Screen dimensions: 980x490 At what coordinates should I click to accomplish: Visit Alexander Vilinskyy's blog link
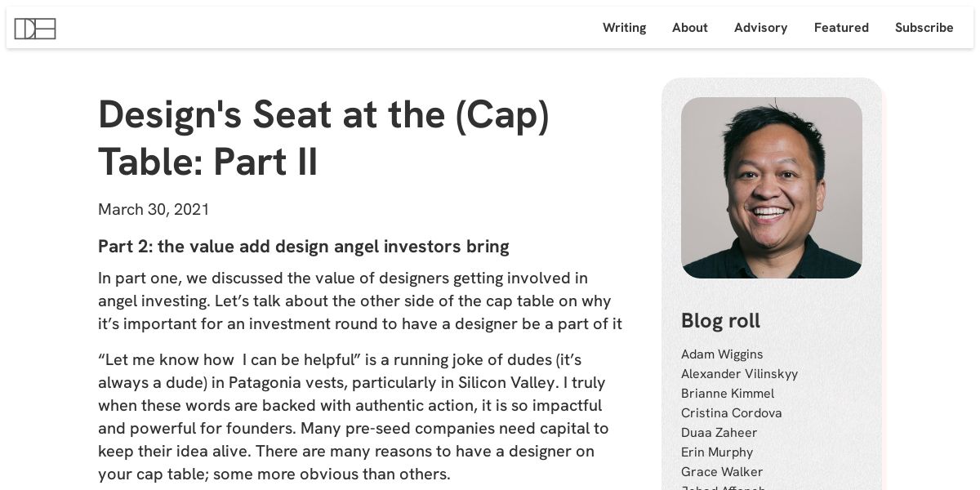(x=739, y=374)
